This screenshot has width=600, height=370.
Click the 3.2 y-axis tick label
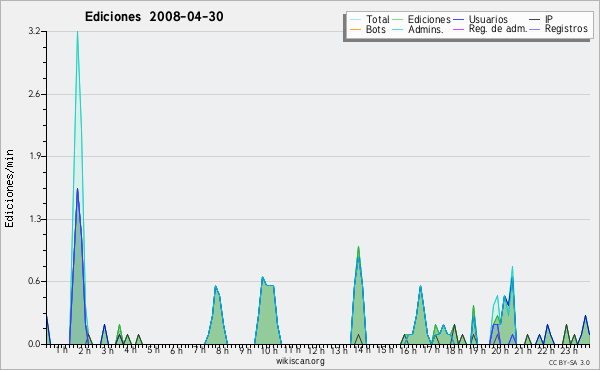coord(35,31)
